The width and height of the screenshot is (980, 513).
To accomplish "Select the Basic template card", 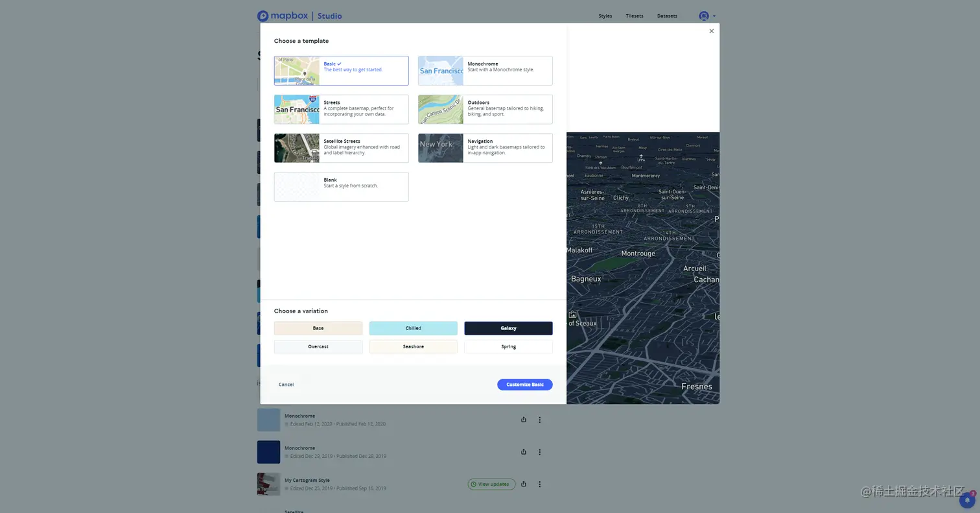I will 341,71.
